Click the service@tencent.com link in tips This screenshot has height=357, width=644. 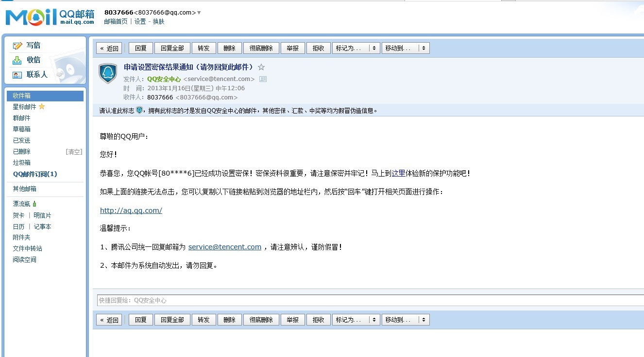coord(225,247)
